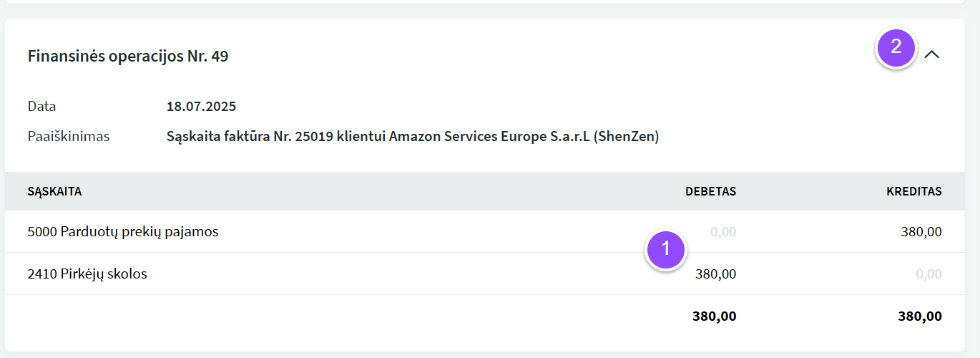The height and width of the screenshot is (358, 980).
Task: Select the 2410 Pirkėjų skolos account
Action: point(87,274)
